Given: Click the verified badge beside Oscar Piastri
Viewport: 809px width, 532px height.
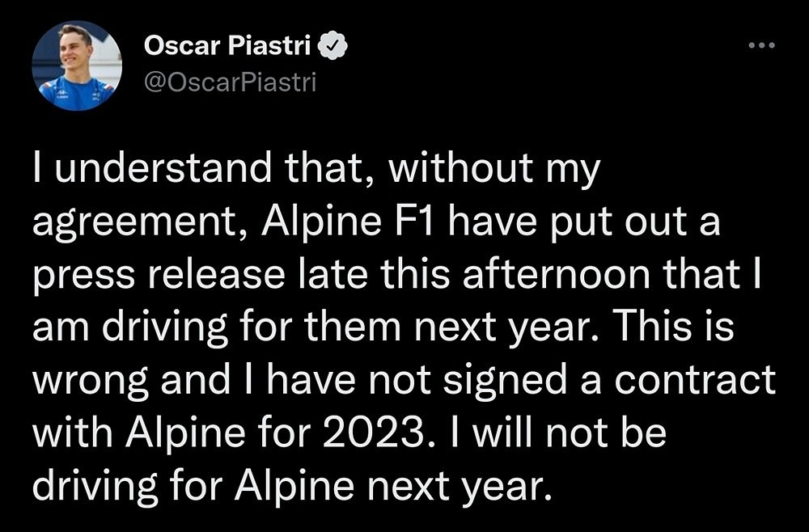Looking at the screenshot, I should (334, 47).
